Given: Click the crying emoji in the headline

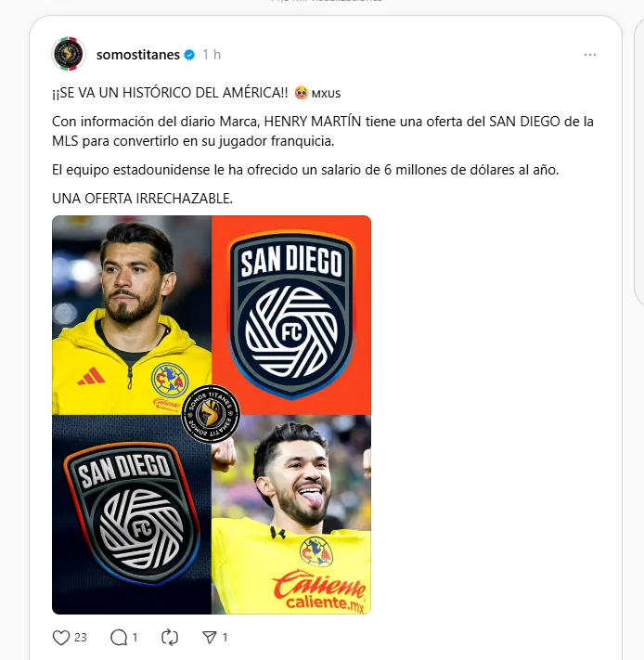Looking at the screenshot, I should click(x=302, y=92).
